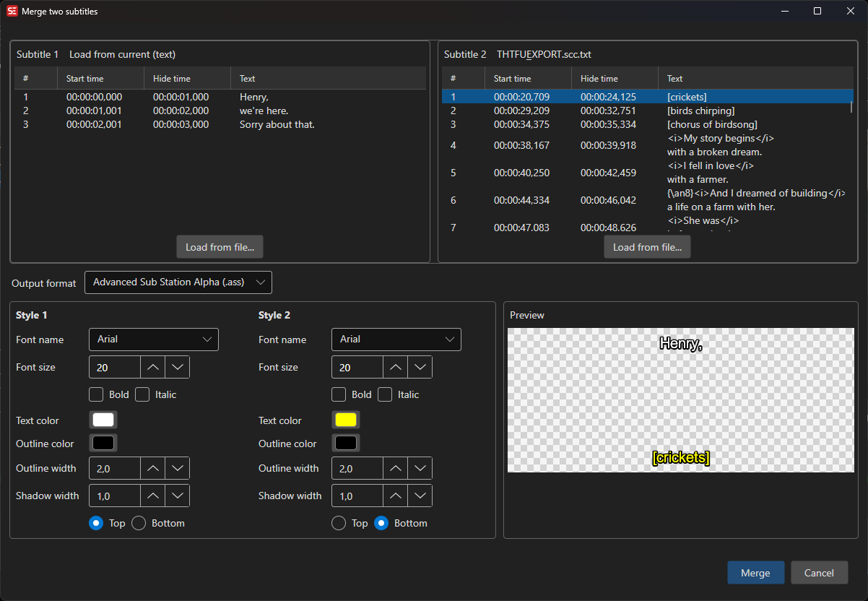Image resolution: width=868 pixels, height=601 pixels.
Task: Increase Style 2 outline width
Action: click(395, 468)
